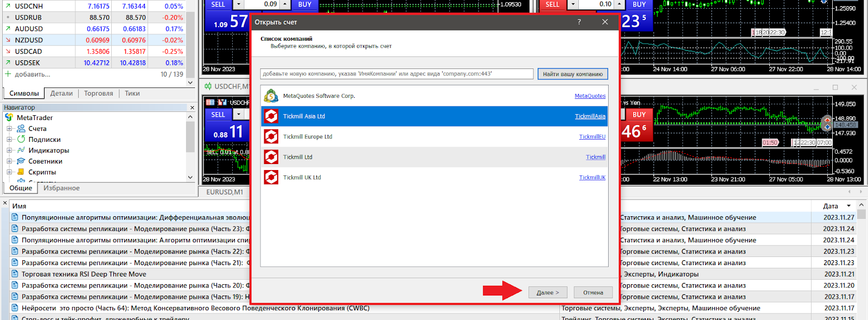This screenshot has width=868, height=320.
Task: Select the EURUSD,M1 chart tab
Action: (x=225, y=192)
